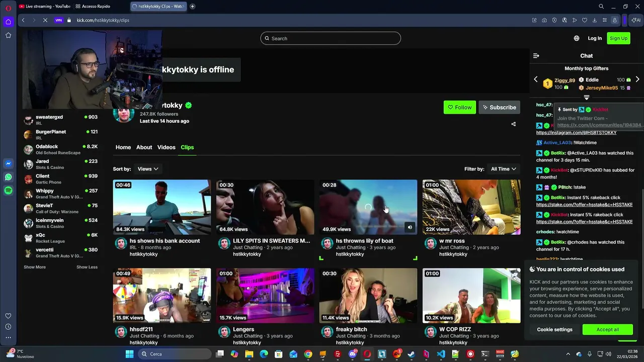The width and height of the screenshot is (644, 362).
Task: Open the freaky bitch clip thumbnail
Action: (x=368, y=296)
